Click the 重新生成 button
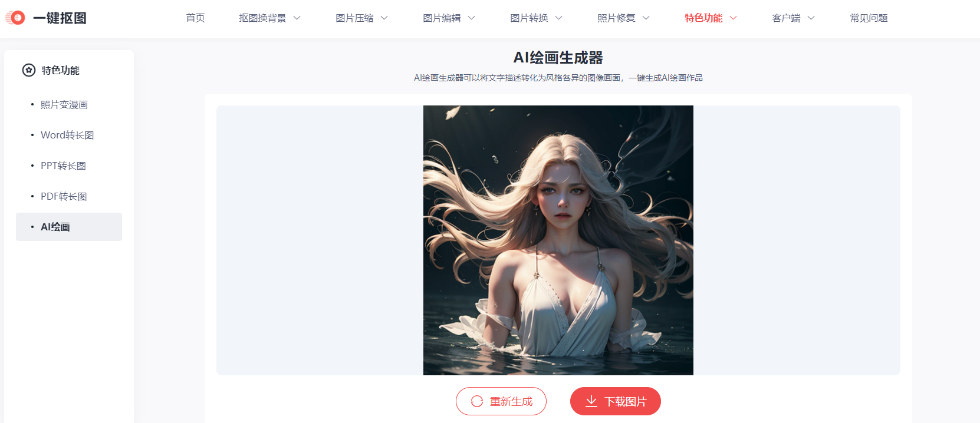The height and width of the screenshot is (423, 980). click(501, 401)
